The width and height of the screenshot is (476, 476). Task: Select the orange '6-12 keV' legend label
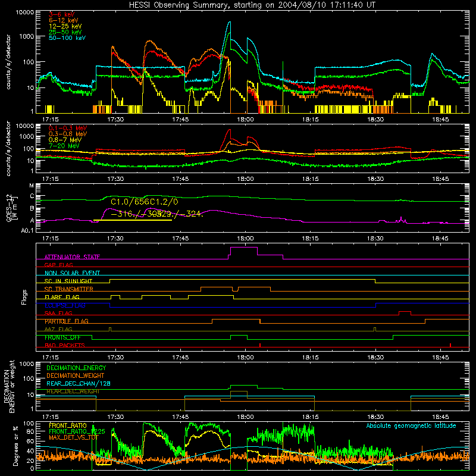click(x=64, y=20)
